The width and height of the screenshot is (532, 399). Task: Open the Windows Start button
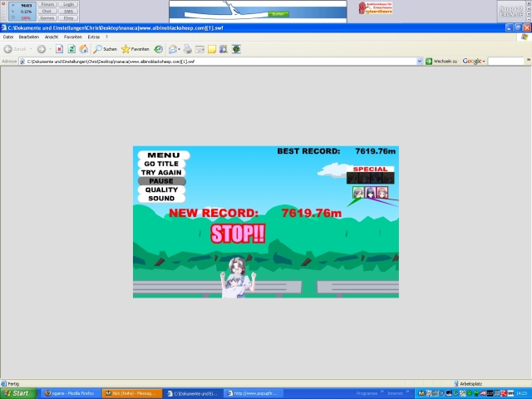(x=18, y=393)
